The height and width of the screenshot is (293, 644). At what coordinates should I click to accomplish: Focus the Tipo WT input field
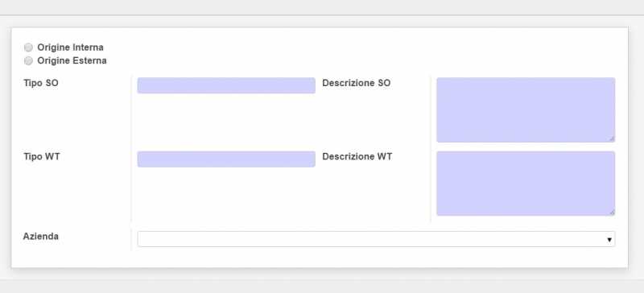tap(226, 159)
